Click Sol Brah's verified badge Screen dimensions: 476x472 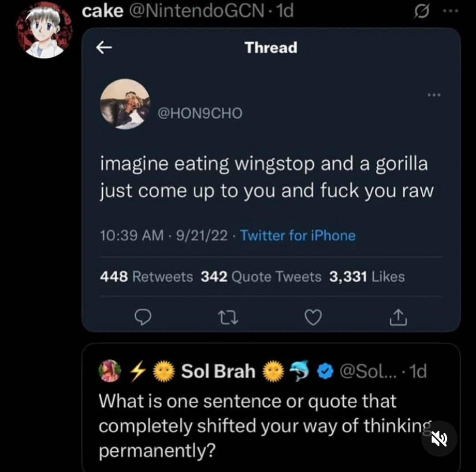coord(325,372)
